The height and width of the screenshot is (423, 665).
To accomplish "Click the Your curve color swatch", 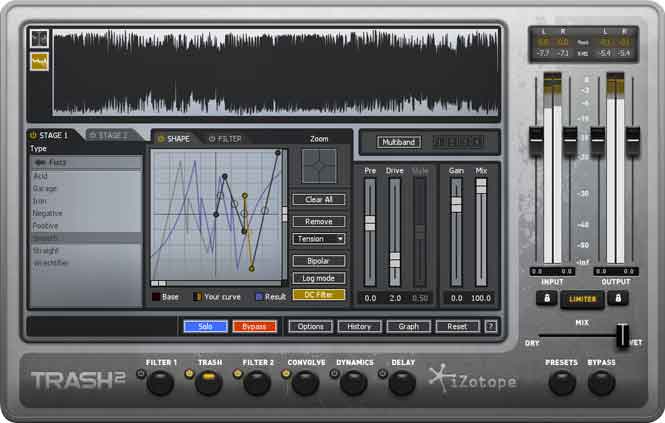I will coord(197,297).
